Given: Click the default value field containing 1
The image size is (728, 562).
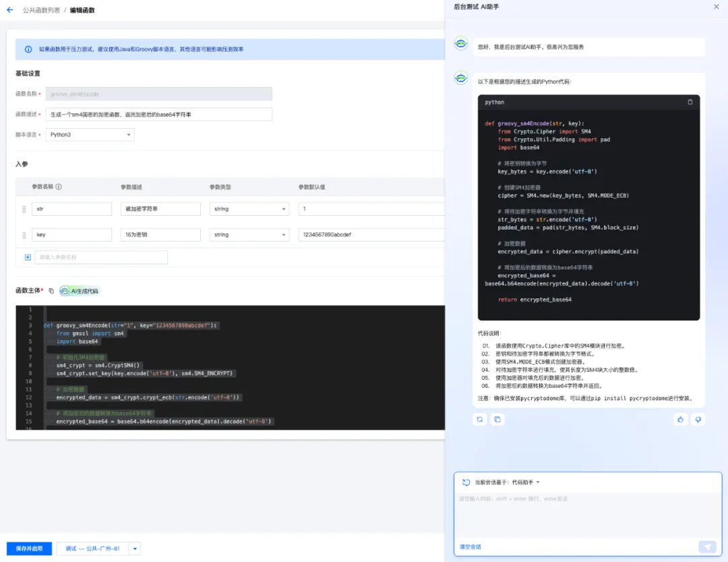Looking at the screenshot, I should click(371, 209).
